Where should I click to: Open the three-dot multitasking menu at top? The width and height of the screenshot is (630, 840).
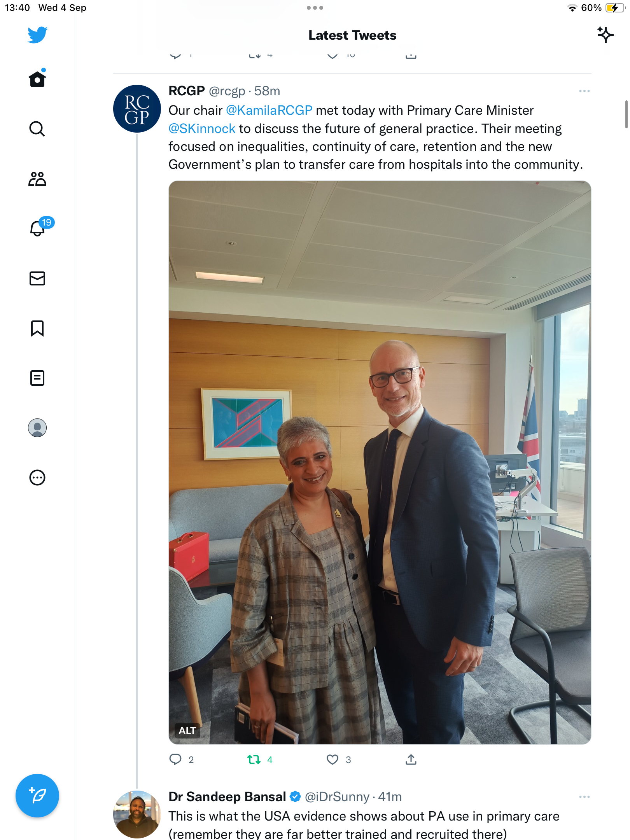coord(315,8)
